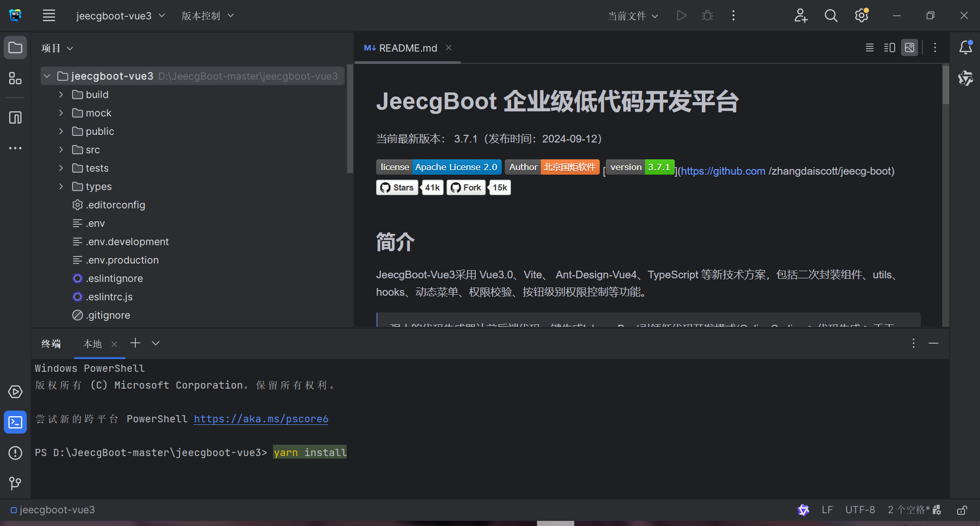Switch to editor and preview mode
980x526 pixels.
[890, 47]
